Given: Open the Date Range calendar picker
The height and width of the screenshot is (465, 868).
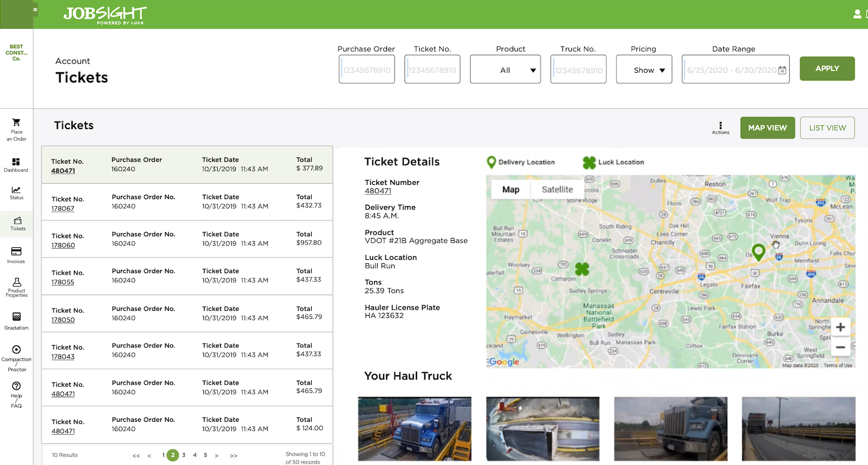Looking at the screenshot, I should tap(782, 70).
